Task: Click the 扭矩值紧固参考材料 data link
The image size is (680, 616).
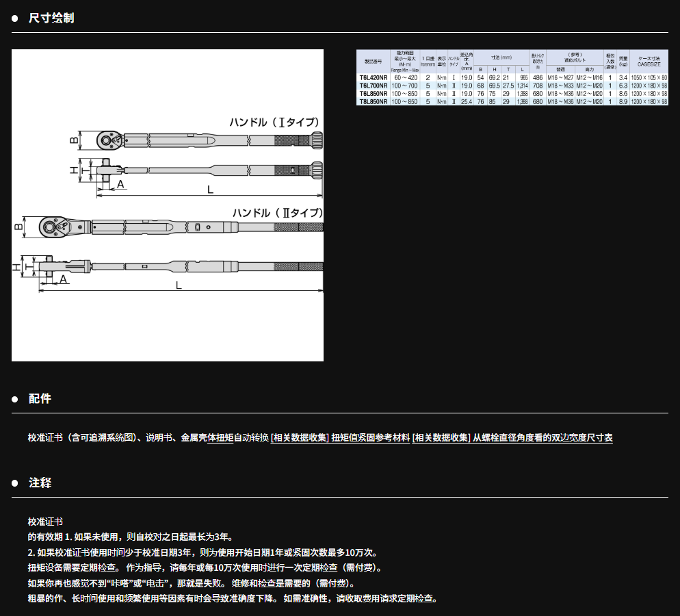Action: (x=370, y=438)
